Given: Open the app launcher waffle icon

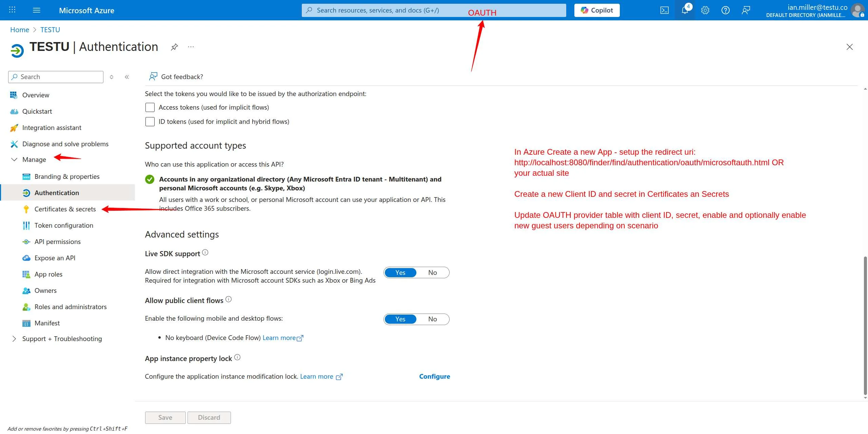Looking at the screenshot, I should (x=12, y=10).
